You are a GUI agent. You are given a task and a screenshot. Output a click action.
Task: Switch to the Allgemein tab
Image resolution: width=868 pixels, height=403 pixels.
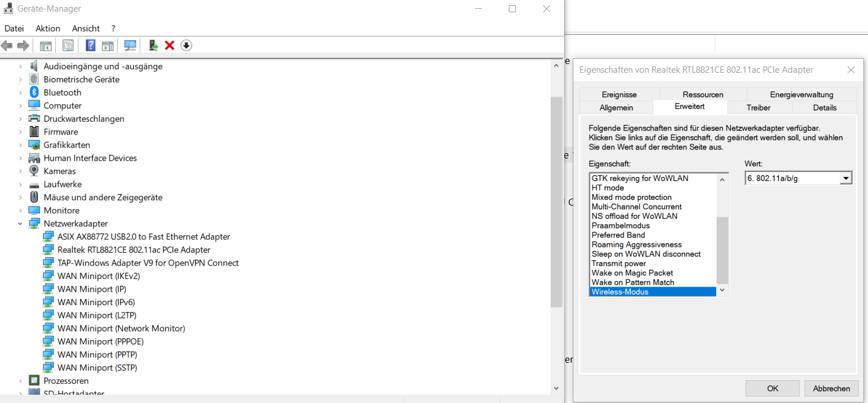tap(616, 108)
